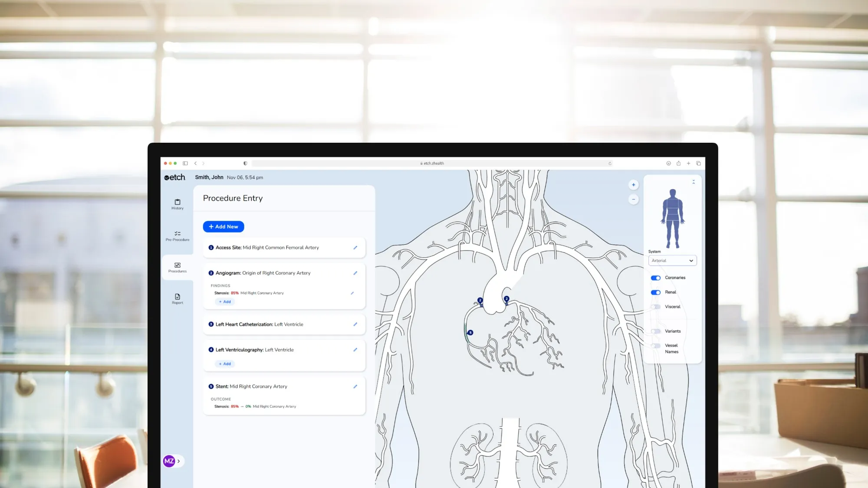Click the Add New button
The height and width of the screenshot is (488, 868).
pyautogui.click(x=223, y=226)
